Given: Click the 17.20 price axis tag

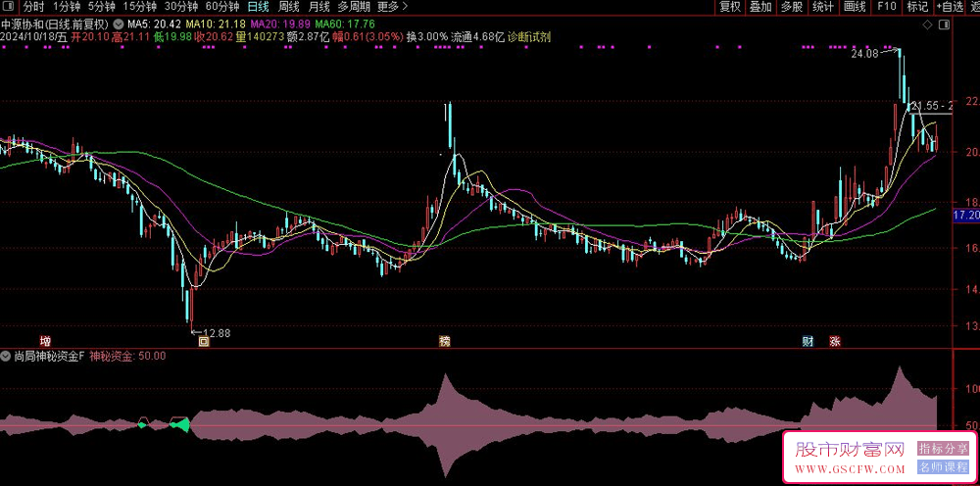Looking at the screenshot, I should tap(966, 216).
